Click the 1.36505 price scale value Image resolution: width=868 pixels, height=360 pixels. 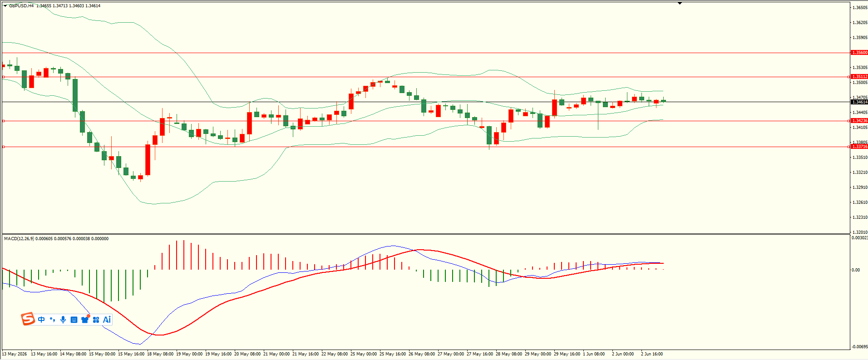(x=860, y=8)
